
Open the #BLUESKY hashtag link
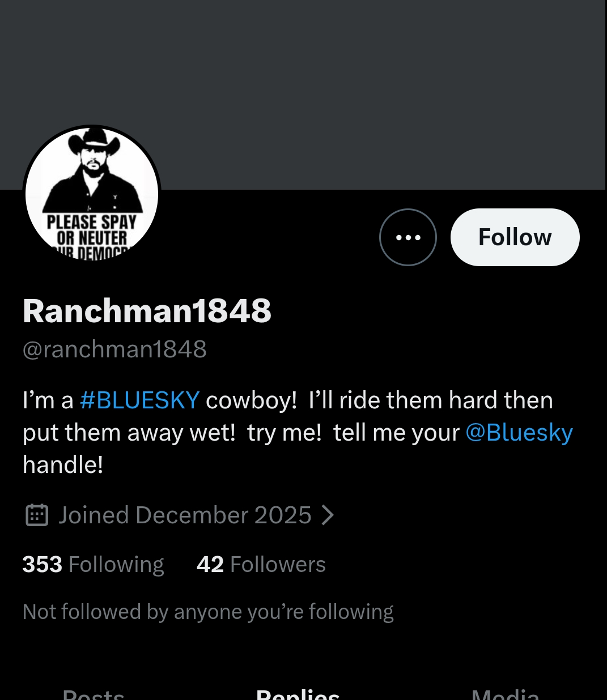coord(139,400)
